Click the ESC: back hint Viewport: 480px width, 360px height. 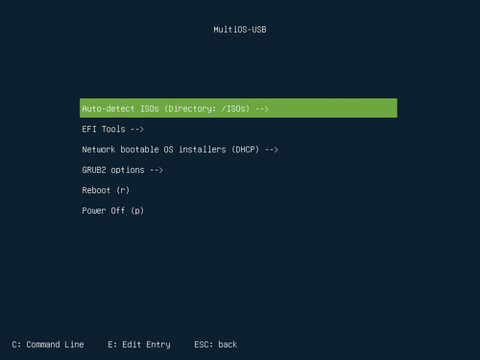coord(216,344)
